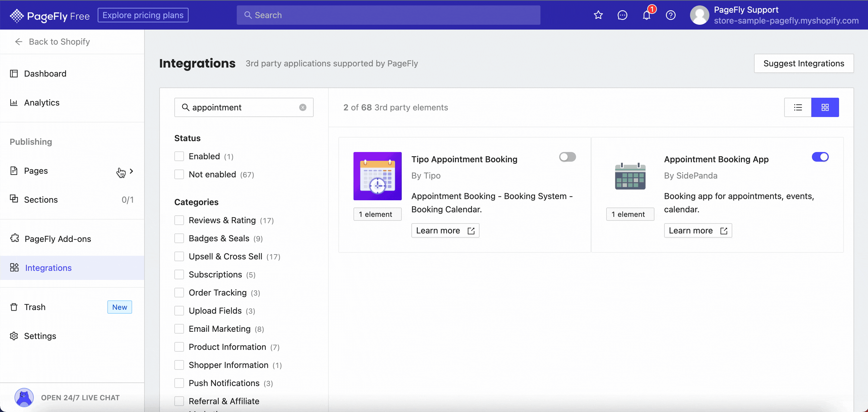Check the Subscriptions category
868x412 pixels.
pyautogui.click(x=179, y=274)
